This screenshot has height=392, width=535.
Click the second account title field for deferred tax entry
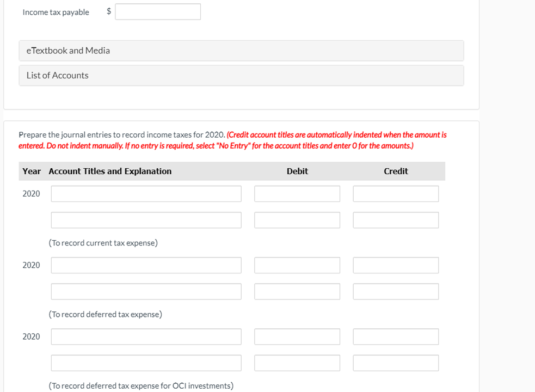pyautogui.click(x=146, y=291)
